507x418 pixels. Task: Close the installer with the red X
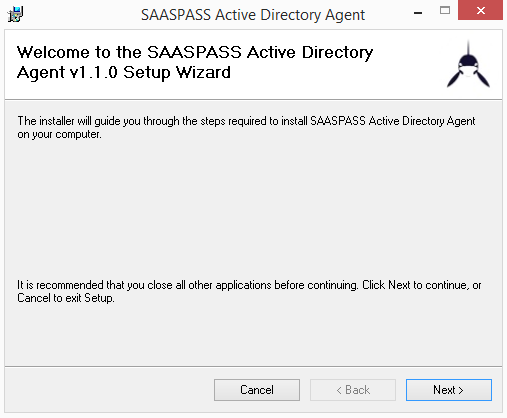pos(480,11)
